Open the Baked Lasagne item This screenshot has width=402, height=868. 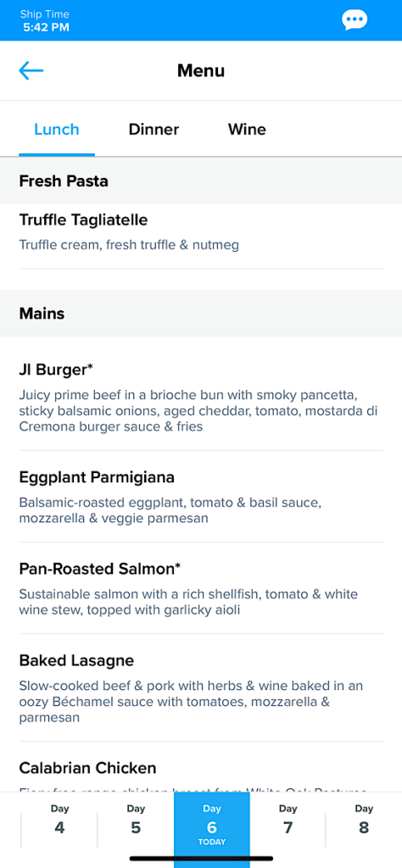pyautogui.click(x=201, y=688)
